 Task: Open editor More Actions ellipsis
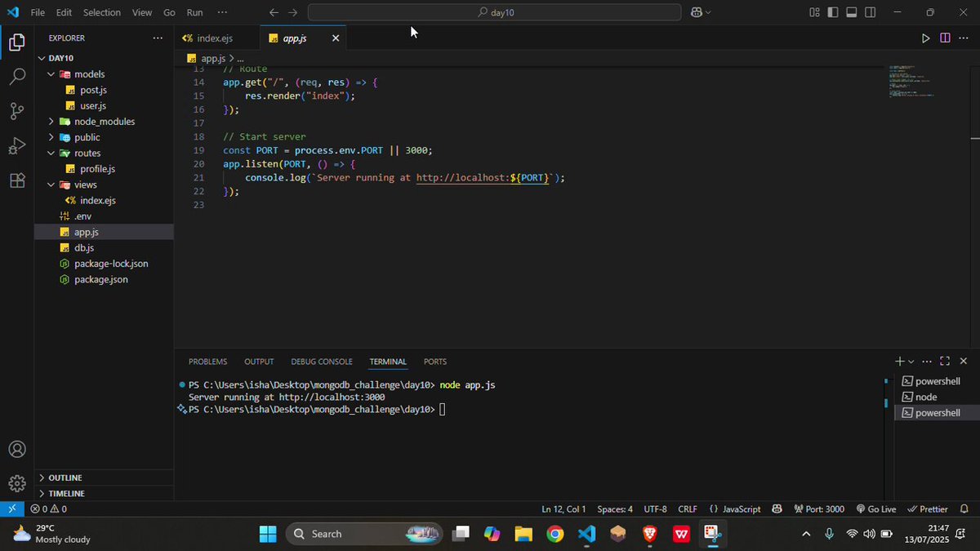point(964,38)
